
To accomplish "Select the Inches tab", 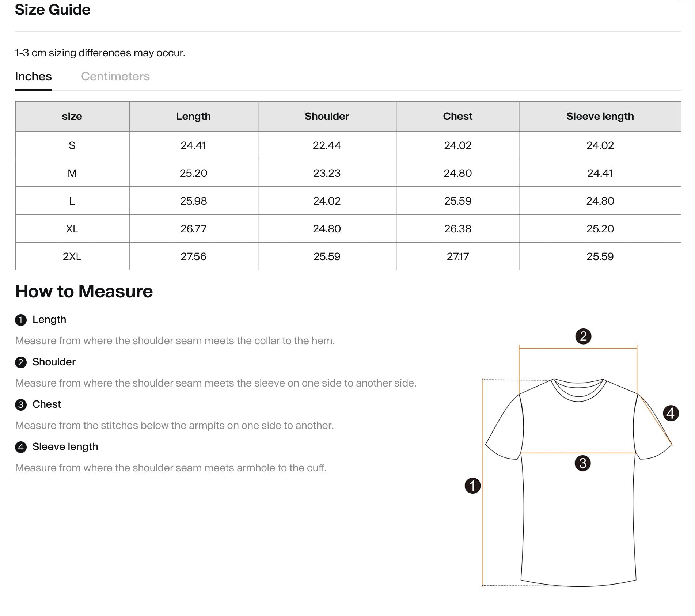I will (x=33, y=76).
